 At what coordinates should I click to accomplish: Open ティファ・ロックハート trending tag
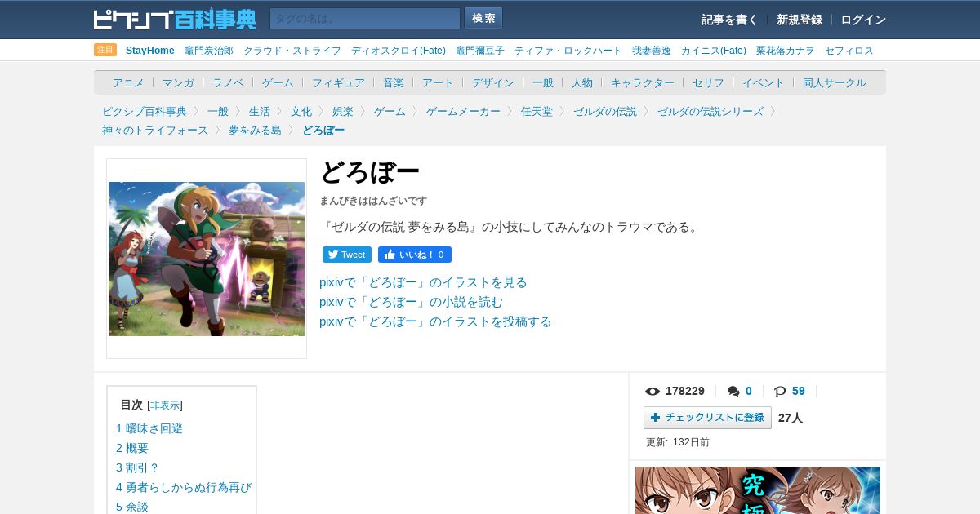pos(568,51)
